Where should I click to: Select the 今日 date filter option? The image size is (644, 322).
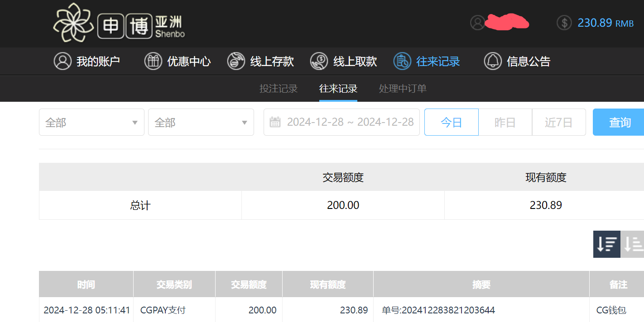pos(451,122)
